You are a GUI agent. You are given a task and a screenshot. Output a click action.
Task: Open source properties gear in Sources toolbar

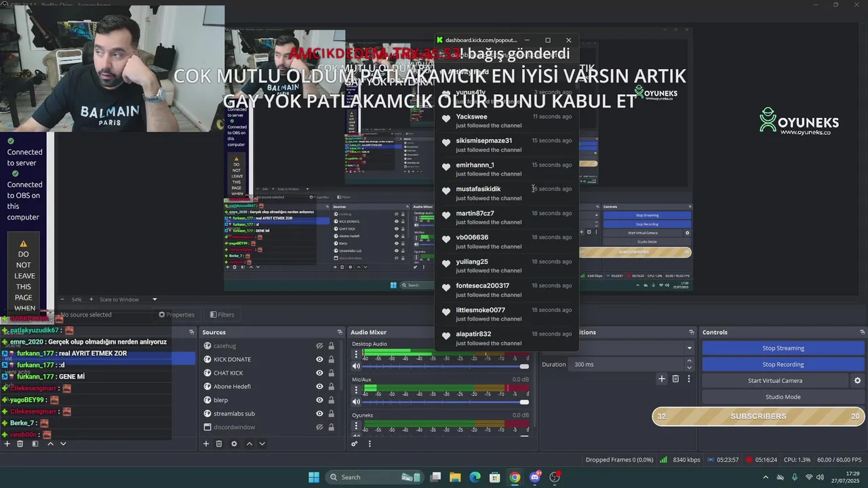[234, 444]
